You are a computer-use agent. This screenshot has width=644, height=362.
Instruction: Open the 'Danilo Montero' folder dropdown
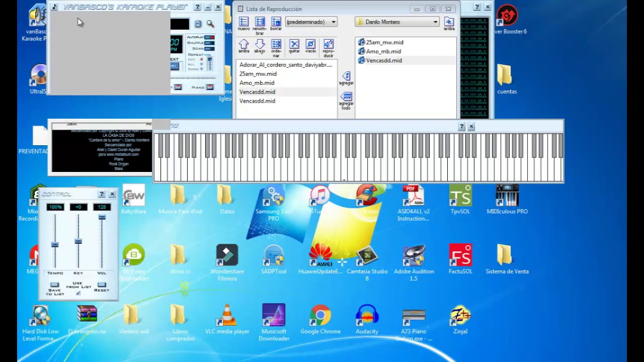point(397,22)
